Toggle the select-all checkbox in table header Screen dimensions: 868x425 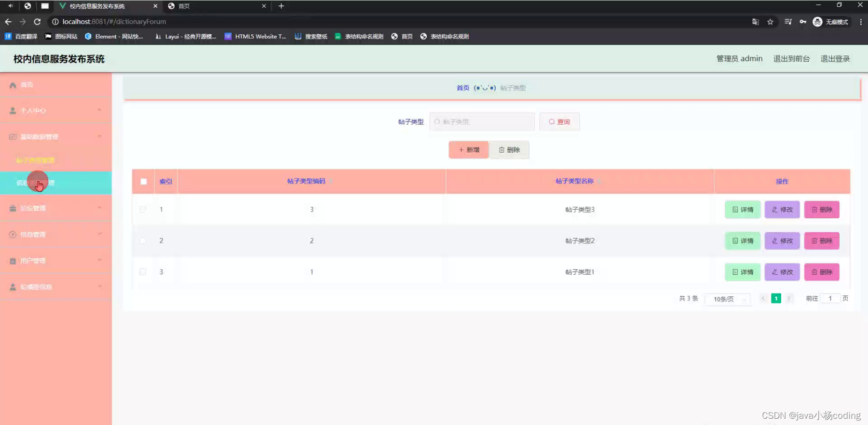coord(144,182)
